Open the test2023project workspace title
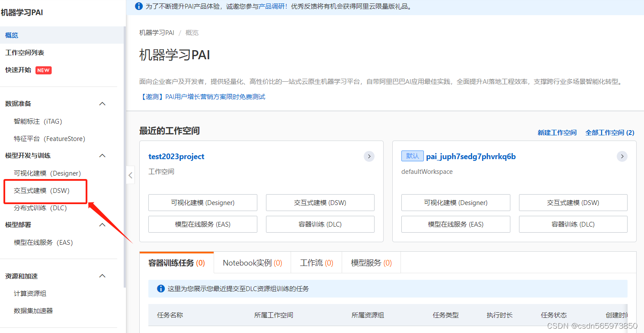The height and width of the screenshot is (333, 644). [176, 157]
